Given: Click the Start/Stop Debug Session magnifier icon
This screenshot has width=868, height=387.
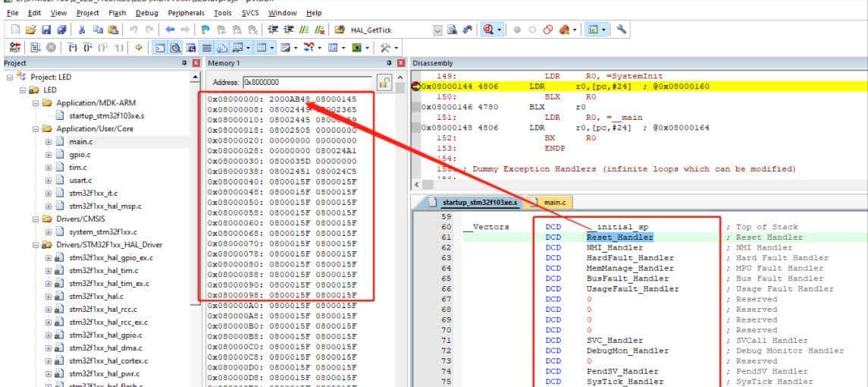Looking at the screenshot, I should 488,30.
